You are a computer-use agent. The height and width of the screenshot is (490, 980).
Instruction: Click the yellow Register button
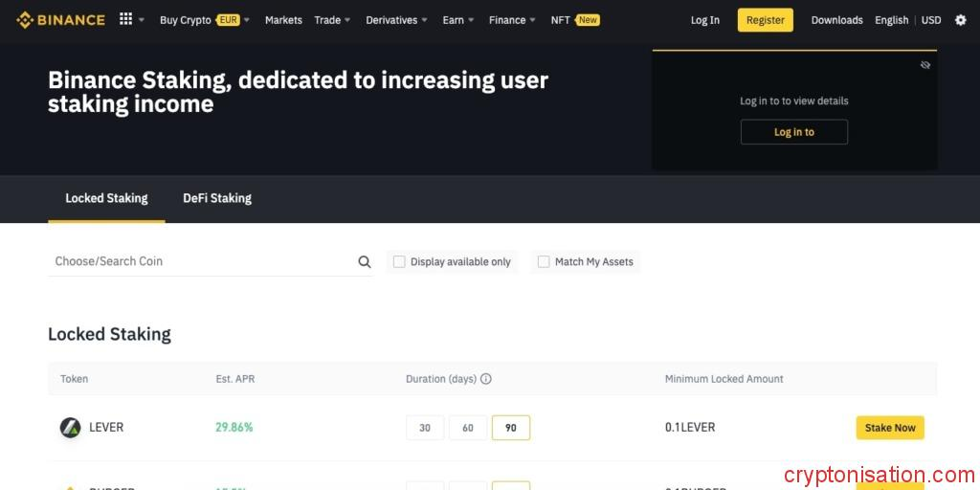[765, 20]
